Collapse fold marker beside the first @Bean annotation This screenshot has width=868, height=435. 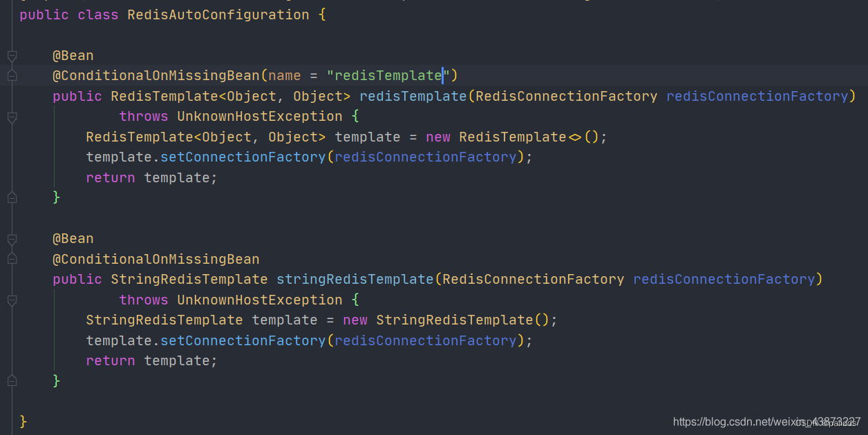pos(12,55)
